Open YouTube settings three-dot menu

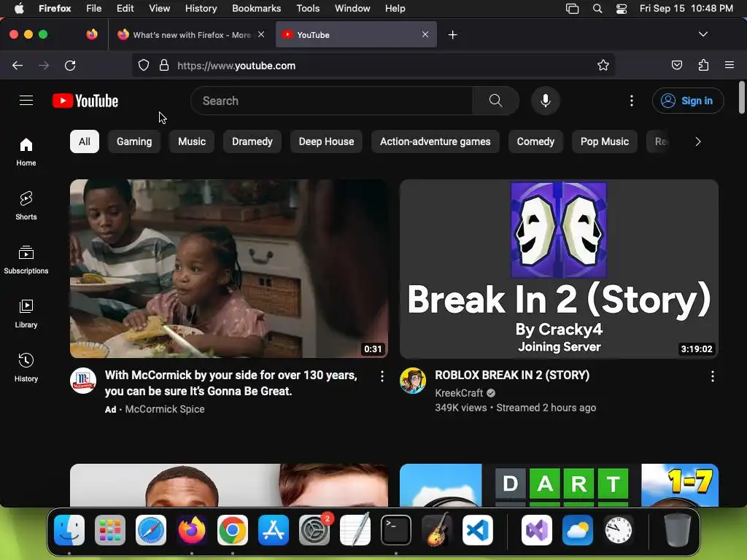pos(632,101)
